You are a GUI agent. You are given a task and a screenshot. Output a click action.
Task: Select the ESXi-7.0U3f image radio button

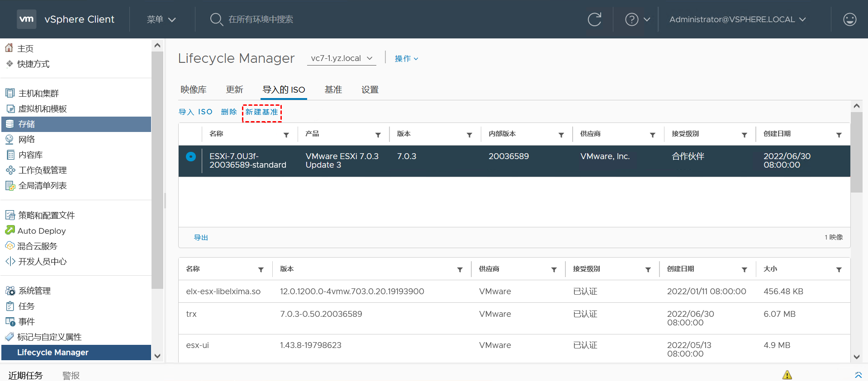coord(191,157)
